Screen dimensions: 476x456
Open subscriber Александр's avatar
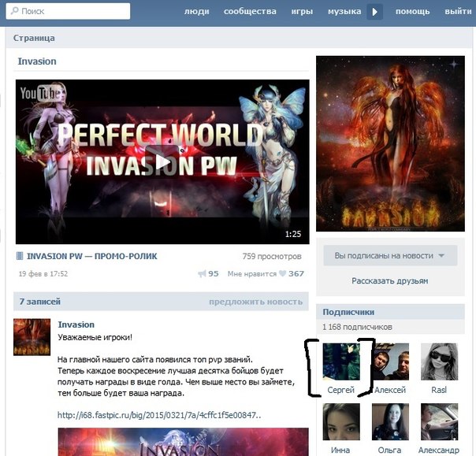(x=439, y=421)
